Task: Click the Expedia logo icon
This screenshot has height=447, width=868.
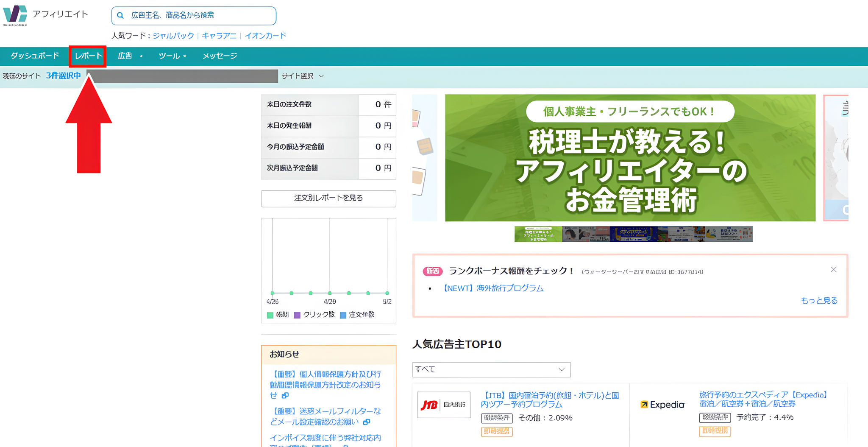Action: point(643,405)
